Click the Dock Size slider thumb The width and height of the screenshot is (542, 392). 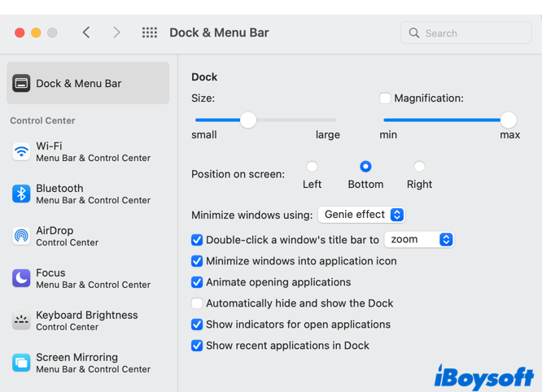pyautogui.click(x=248, y=120)
